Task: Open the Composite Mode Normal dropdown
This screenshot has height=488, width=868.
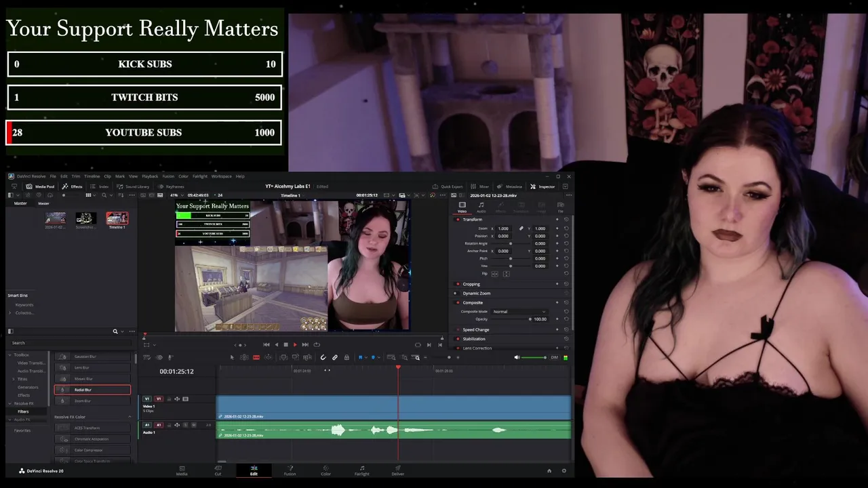Action: (519, 312)
